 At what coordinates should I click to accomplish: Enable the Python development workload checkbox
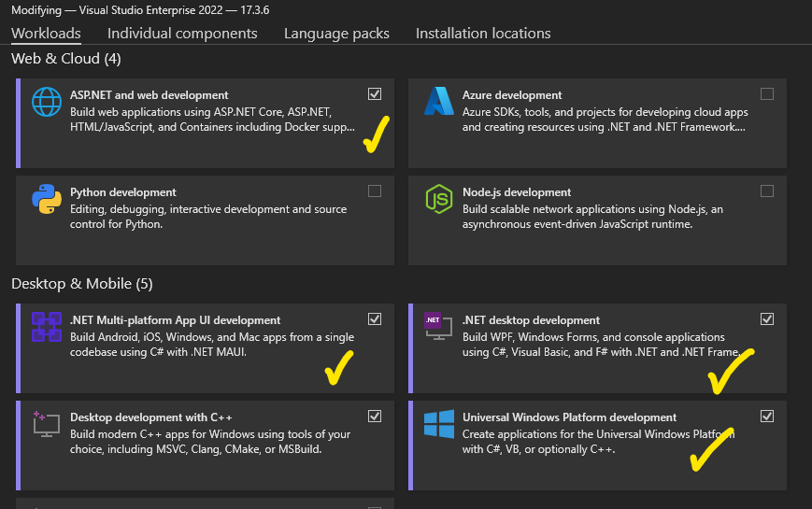[x=375, y=191]
